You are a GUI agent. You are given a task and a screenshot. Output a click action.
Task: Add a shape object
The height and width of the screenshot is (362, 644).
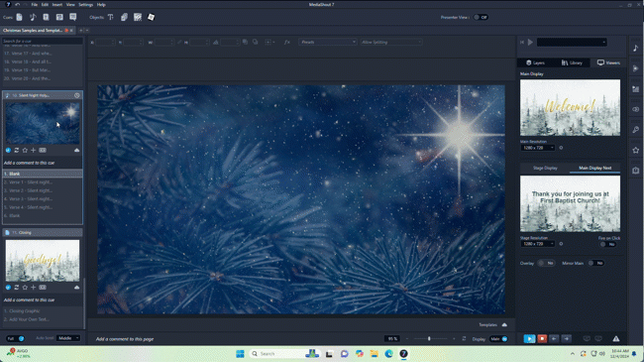(x=124, y=17)
